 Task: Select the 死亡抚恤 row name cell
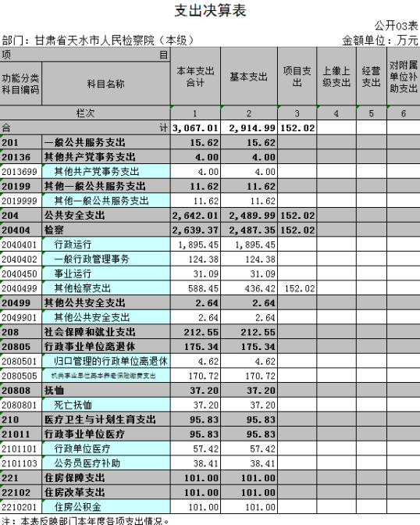click(x=106, y=405)
